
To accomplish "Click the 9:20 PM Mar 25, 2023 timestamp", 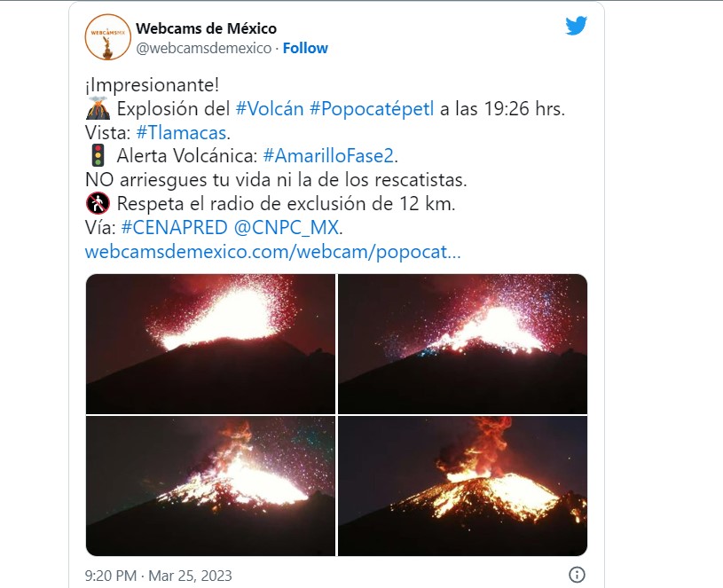I will tap(158, 576).
